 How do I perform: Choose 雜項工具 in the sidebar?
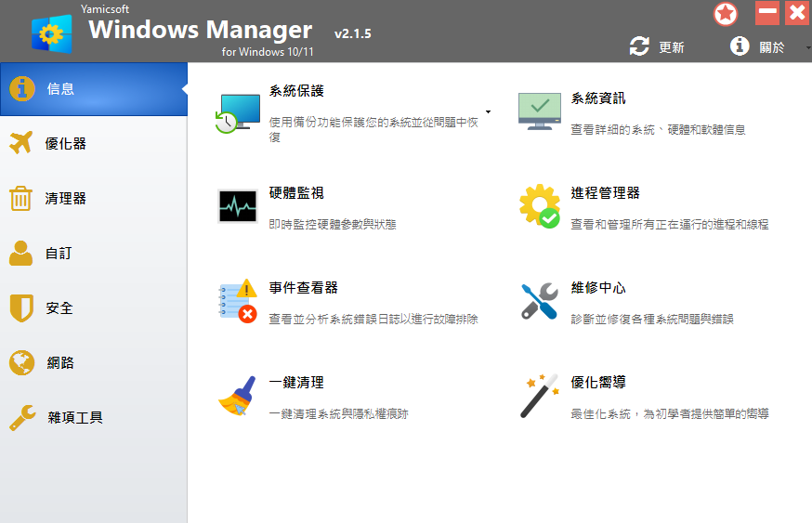[x=94, y=417]
